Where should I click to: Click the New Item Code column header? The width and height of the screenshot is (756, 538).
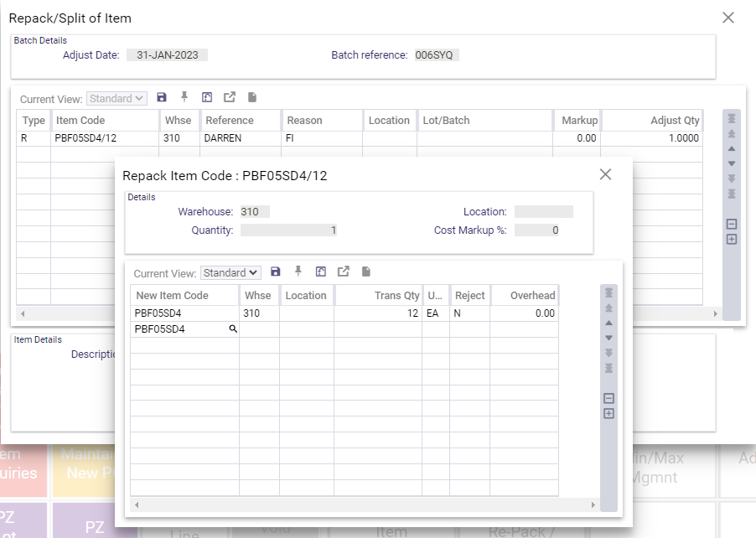(184, 295)
